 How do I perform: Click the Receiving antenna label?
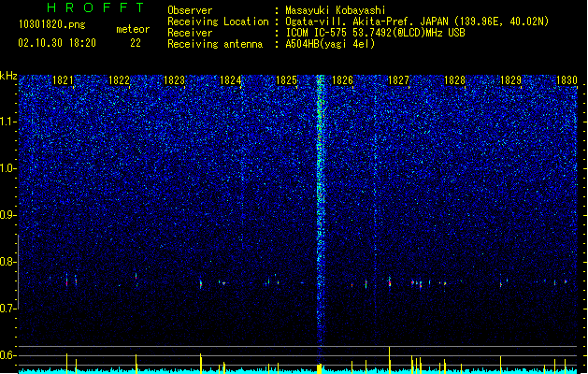215,44
